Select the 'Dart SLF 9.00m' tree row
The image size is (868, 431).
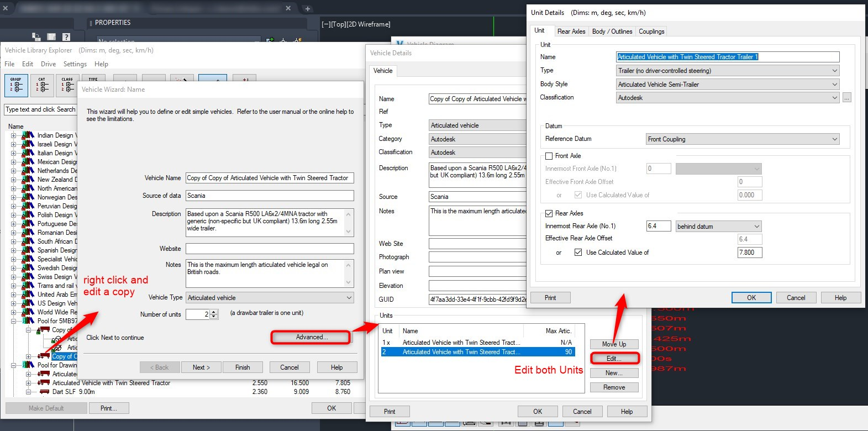(73, 392)
